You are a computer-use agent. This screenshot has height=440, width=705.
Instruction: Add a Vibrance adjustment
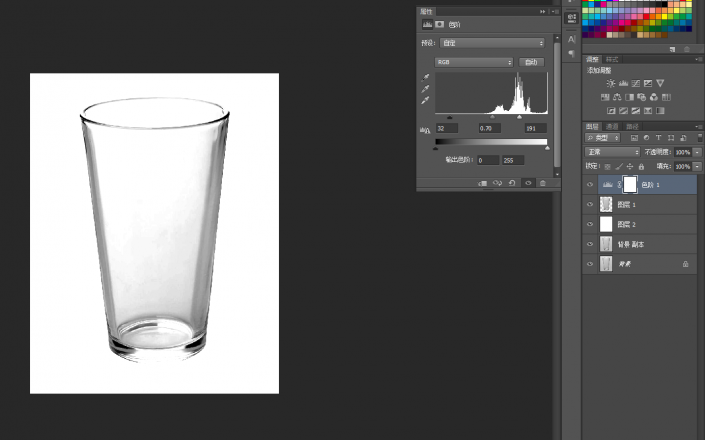pyautogui.click(x=660, y=83)
